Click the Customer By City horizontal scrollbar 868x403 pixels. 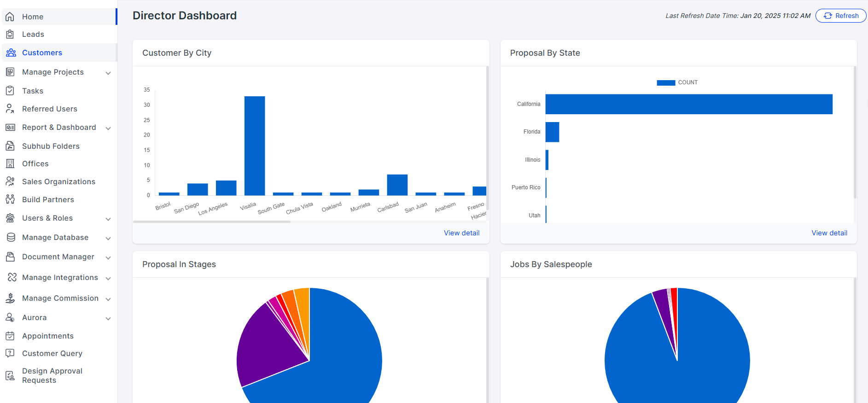212,222
